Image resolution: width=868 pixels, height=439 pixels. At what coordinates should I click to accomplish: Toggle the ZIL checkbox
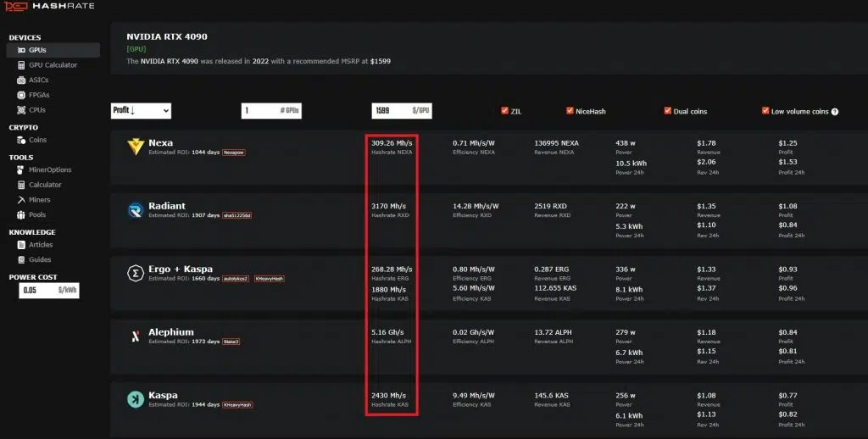[504, 111]
